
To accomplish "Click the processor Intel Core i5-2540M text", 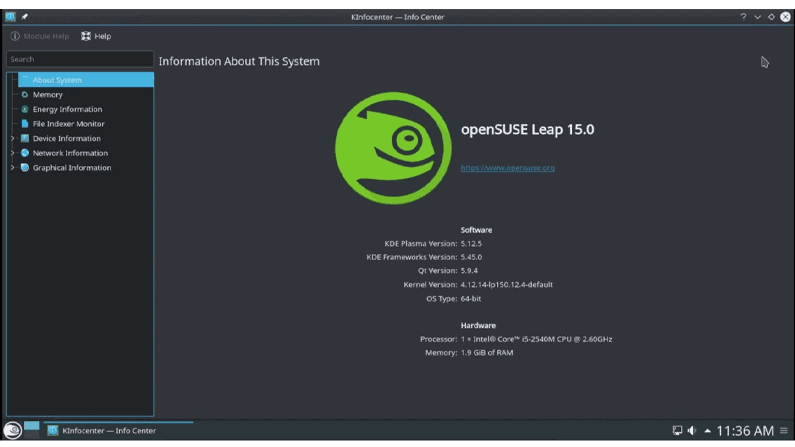I will point(536,339).
